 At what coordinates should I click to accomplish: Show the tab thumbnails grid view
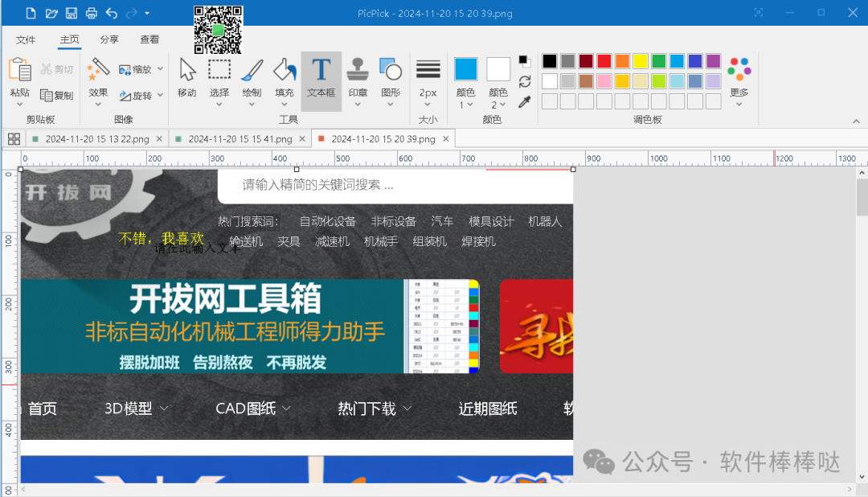tap(14, 138)
